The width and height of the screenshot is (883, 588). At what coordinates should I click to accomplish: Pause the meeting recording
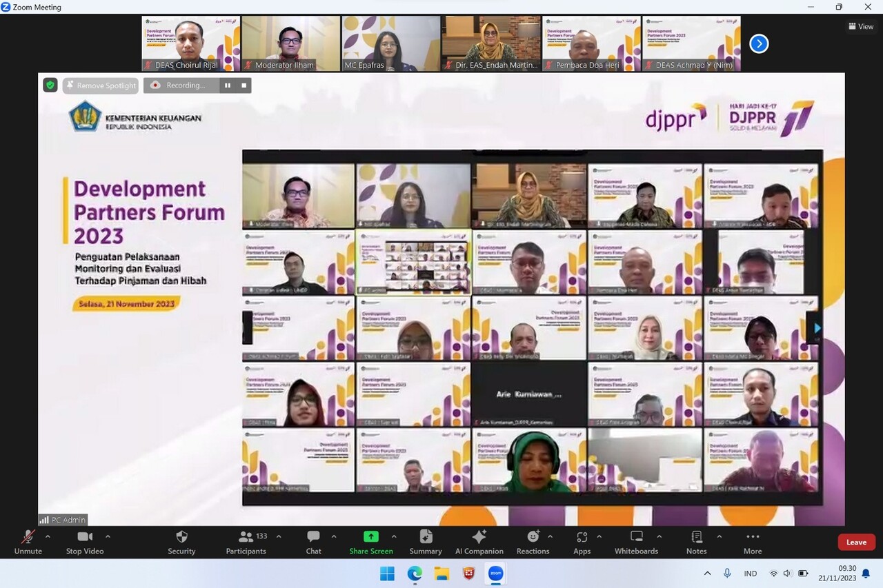tap(227, 85)
